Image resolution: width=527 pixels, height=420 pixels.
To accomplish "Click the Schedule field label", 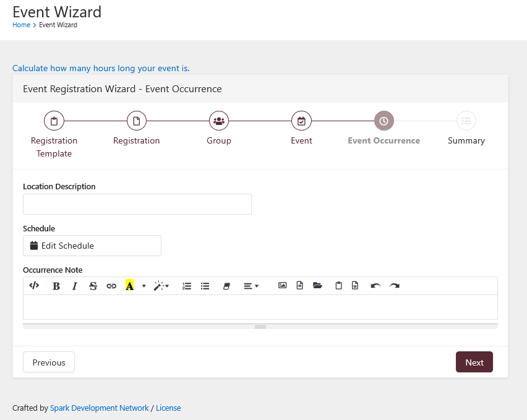I will point(38,228).
